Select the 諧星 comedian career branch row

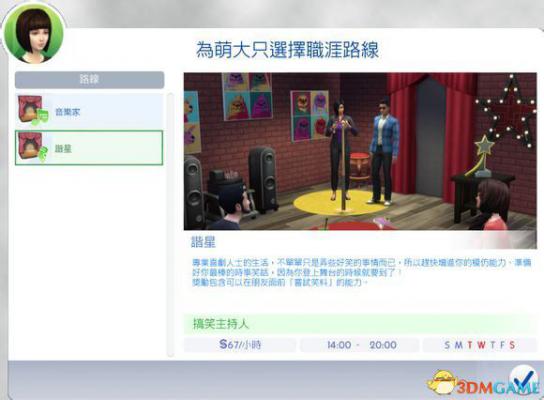click(89, 148)
